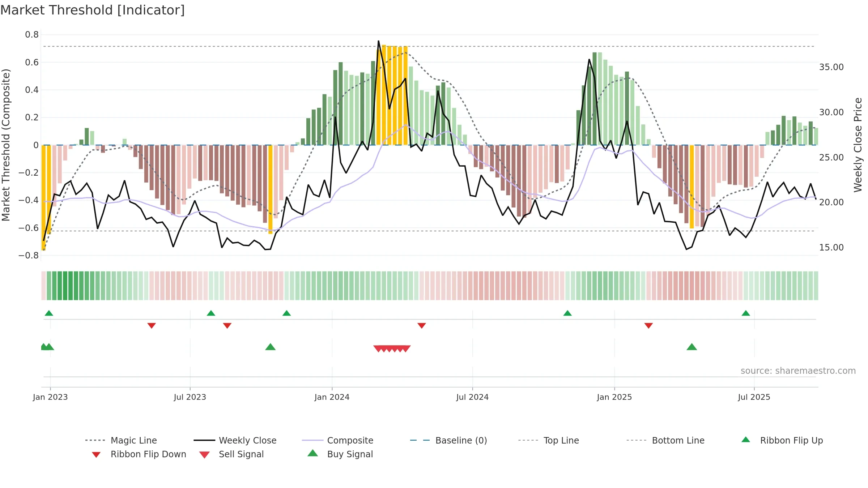This screenshot has width=868, height=488.
Task: Click the ribbon flip up marker before Jul 2025
Action: click(746, 313)
